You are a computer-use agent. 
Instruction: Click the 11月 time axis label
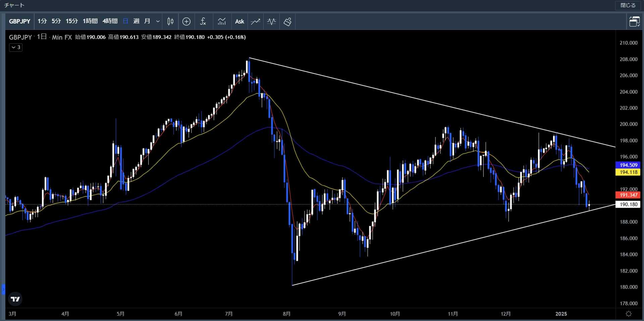pos(453,314)
